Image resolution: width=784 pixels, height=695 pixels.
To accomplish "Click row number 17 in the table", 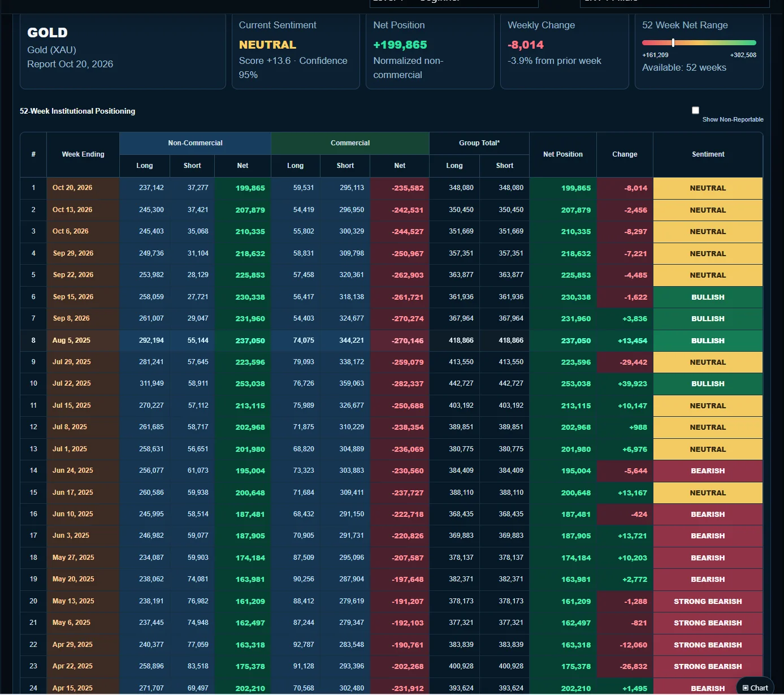I will 33,536.
